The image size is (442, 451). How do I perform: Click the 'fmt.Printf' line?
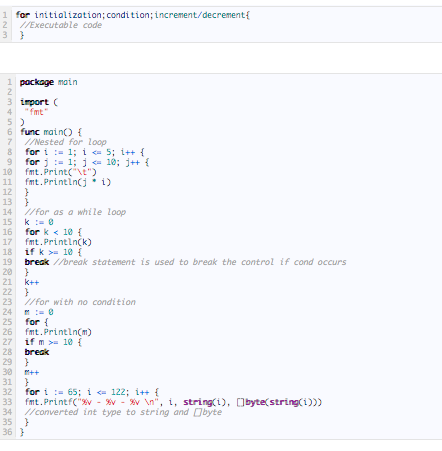[x=173, y=402]
